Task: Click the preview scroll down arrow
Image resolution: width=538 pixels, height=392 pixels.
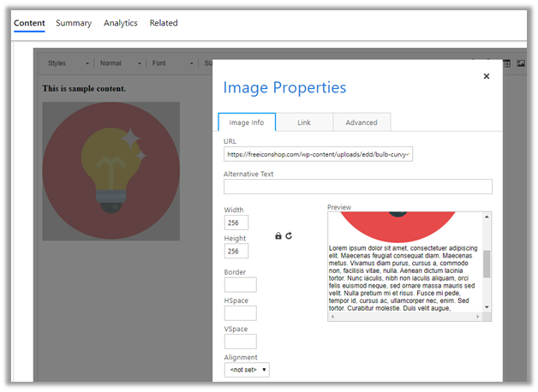Action: pyautogui.click(x=487, y=306)
